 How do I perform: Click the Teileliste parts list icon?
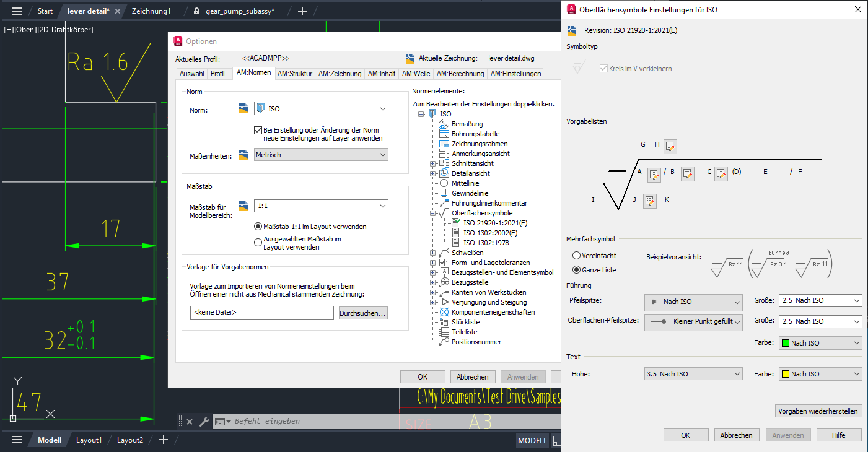444,332
